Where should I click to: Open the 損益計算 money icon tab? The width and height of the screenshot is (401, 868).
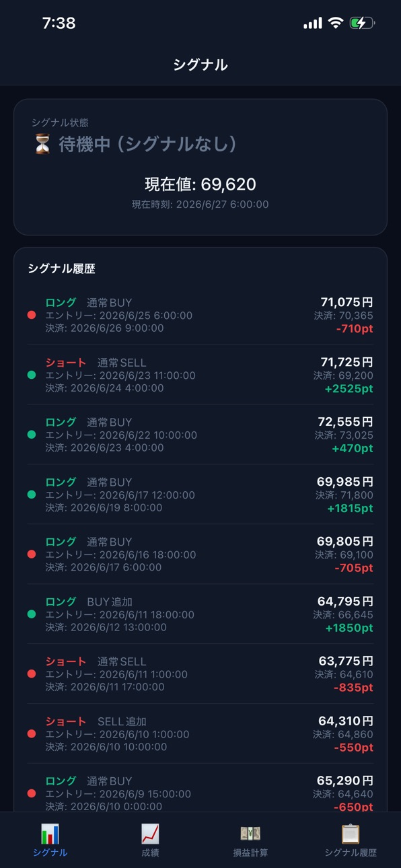[250, 834]
